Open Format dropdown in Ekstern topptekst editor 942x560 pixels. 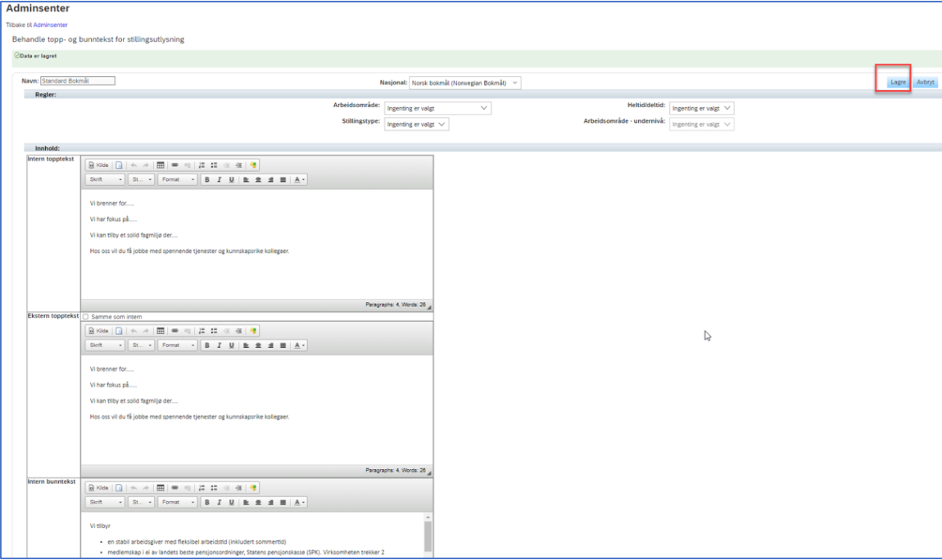(177, 345)
